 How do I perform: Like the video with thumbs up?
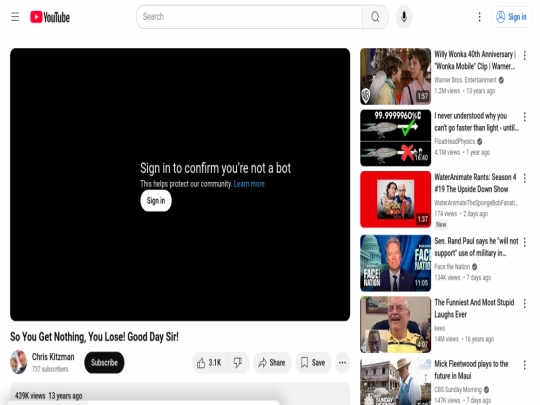pos(209,362)
